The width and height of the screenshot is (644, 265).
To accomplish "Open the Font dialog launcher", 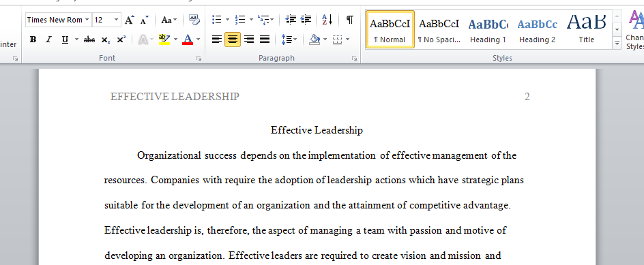I will pos(199,59).
